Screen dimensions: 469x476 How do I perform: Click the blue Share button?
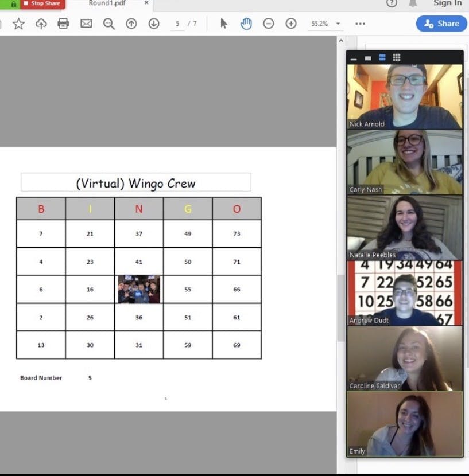click(441, 24)
